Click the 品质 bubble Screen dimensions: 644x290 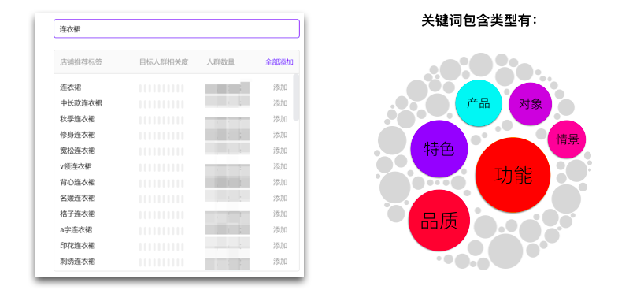coord(439,221)
